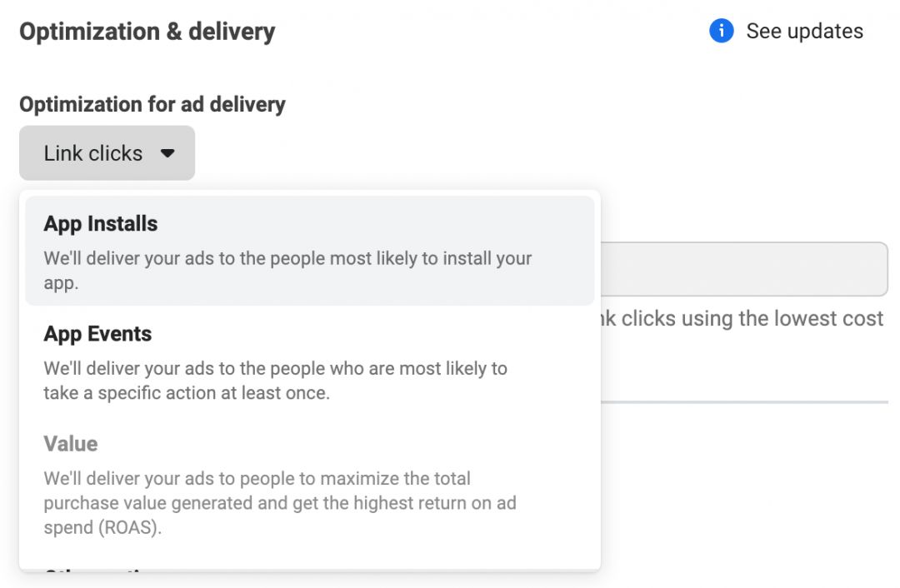Viewport: 900px width, 588px height.
Task: Click the chevron arrow on Link clicks selector
Action: point(167,153)
